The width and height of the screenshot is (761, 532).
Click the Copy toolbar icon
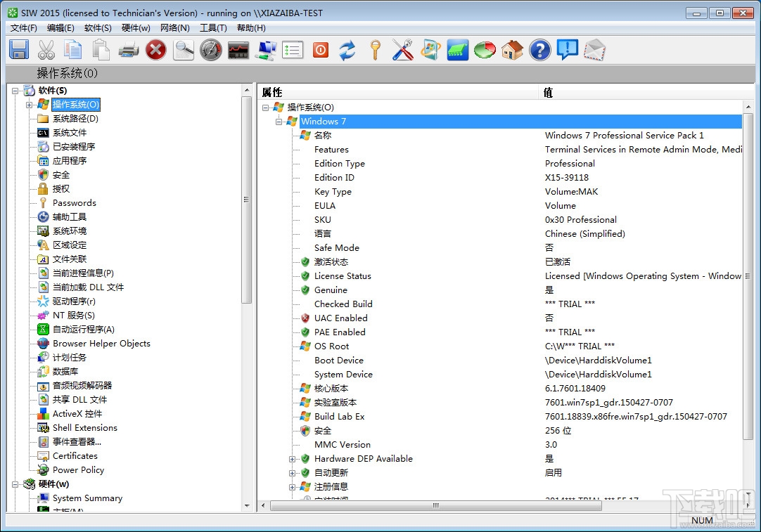73,50
